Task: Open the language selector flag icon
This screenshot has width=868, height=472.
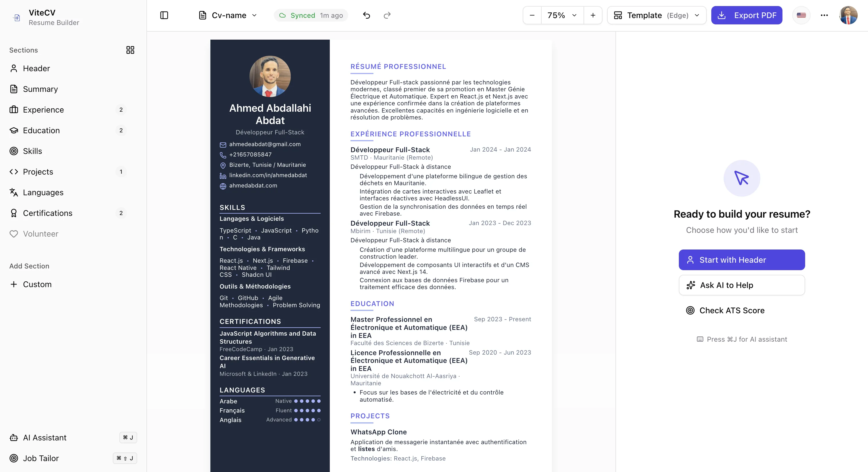Action: [x=801, y=15]
